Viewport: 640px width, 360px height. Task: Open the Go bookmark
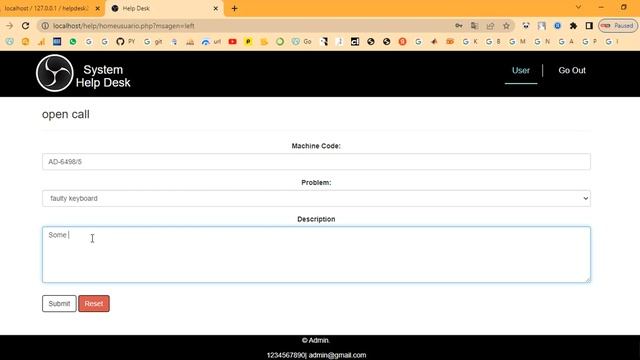pyautogui.click(x=302, y=42)
